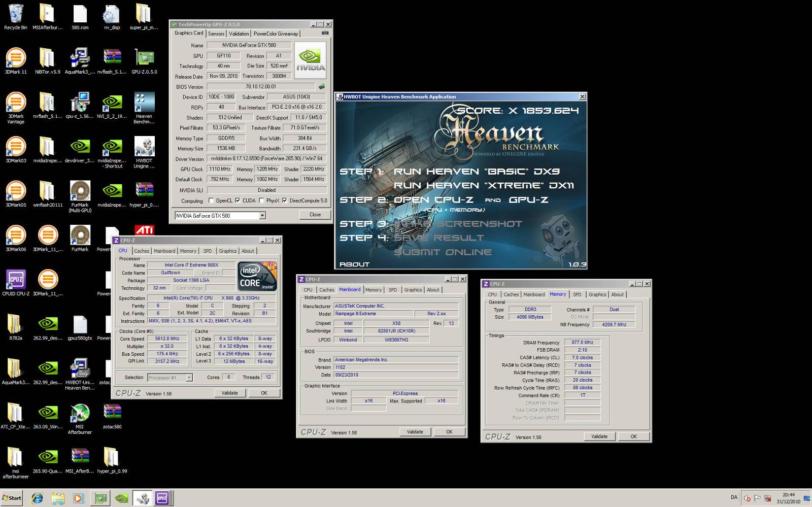This screenshot has height=507, width=812.
Task: Select Graphics tab in CPU-Z memory window
Action: pyautogui.click(x=597, y=294)
